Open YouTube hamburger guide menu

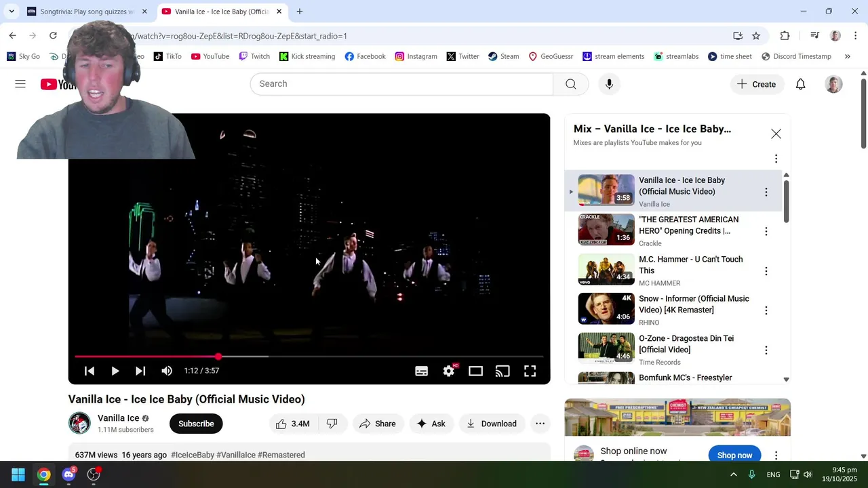pos(20,84)
